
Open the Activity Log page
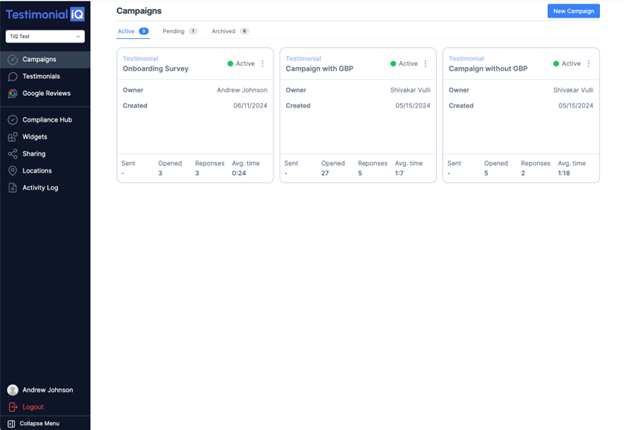tap(45, 188)
